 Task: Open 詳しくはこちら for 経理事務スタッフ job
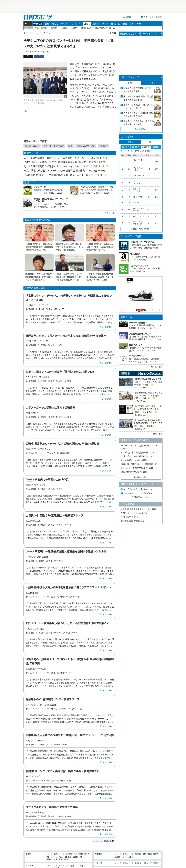(x=106, y=363)
